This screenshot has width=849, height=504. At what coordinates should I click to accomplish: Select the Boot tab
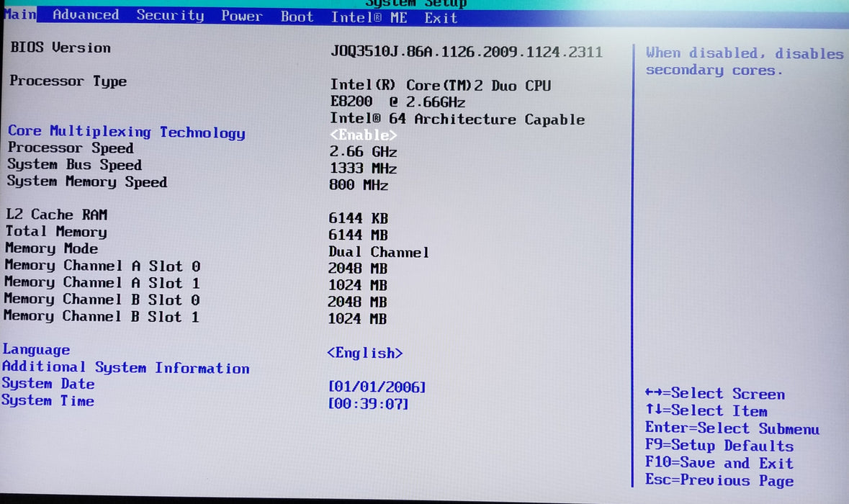pyautogui.click(x=297, y=17)
